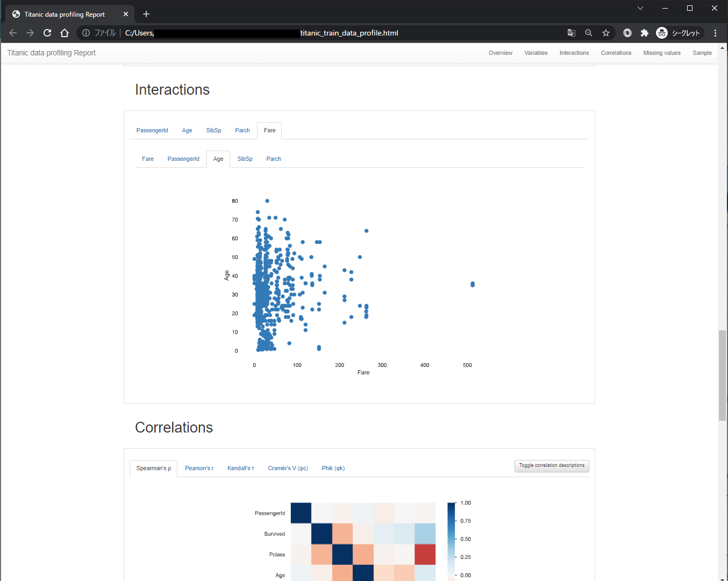Click the page vertical scrollbar thumb

(x=723, y=375)
